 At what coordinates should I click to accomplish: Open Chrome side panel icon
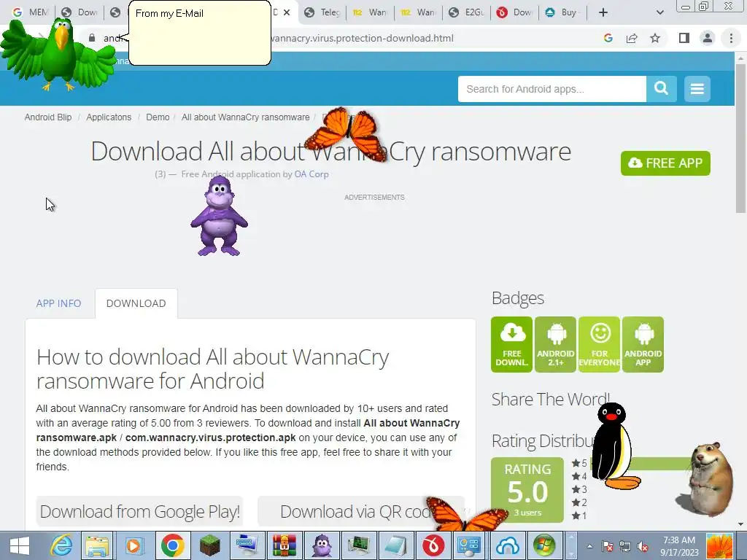coord(684,38)
